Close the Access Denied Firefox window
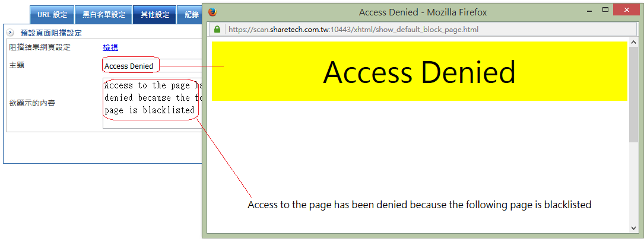Image resolution: width=644 pixels, height=239 pixels. click(x=626, y=11)
